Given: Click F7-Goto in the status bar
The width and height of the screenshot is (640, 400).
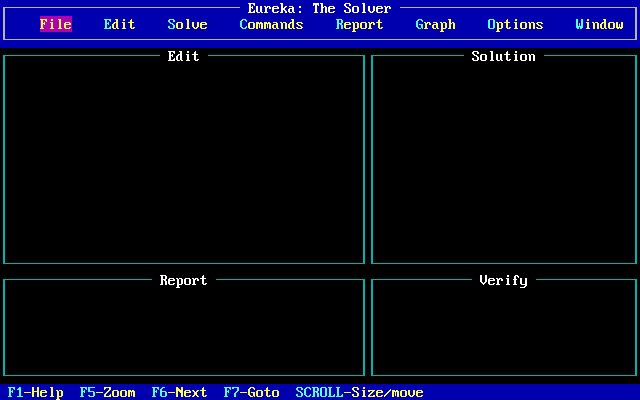Looking at the screenshot, I should point(251,392).
